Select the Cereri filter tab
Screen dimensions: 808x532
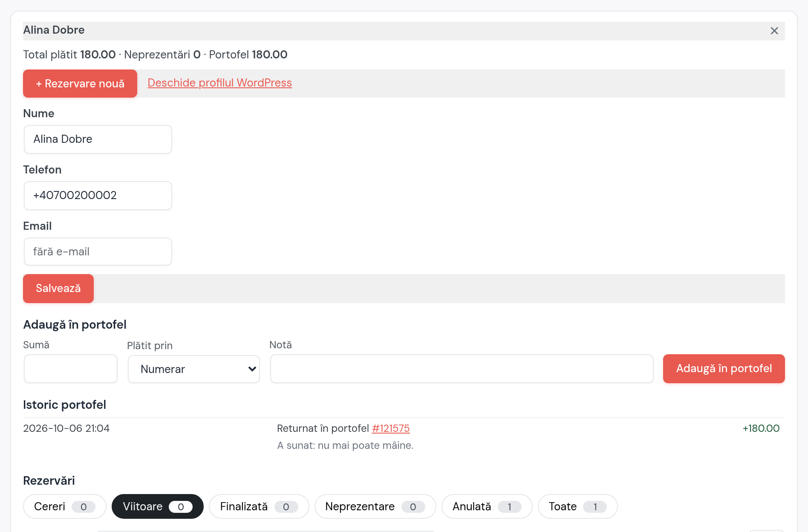coord(65,506)
